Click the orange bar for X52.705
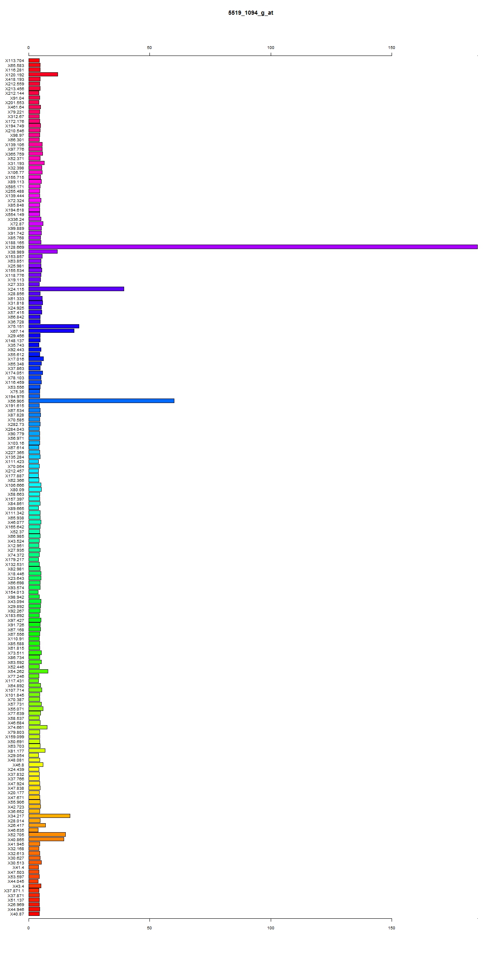490x980 pixels. pos(47,835)
